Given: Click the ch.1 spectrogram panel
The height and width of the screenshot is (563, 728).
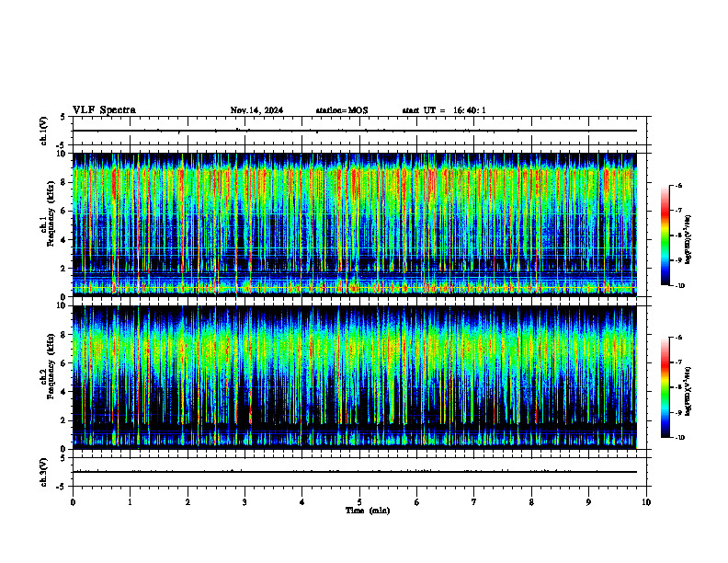Looking at the screenshot, I should [354, 224].
